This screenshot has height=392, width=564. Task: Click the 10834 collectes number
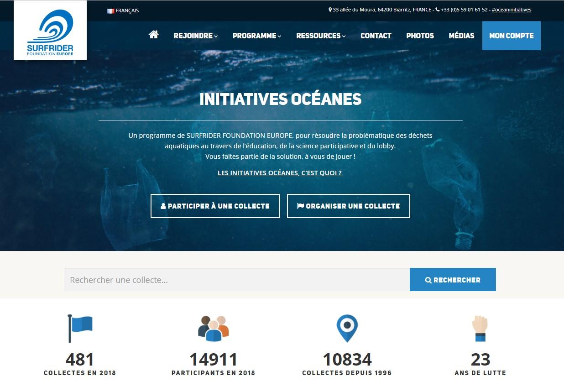coord(347,360)
